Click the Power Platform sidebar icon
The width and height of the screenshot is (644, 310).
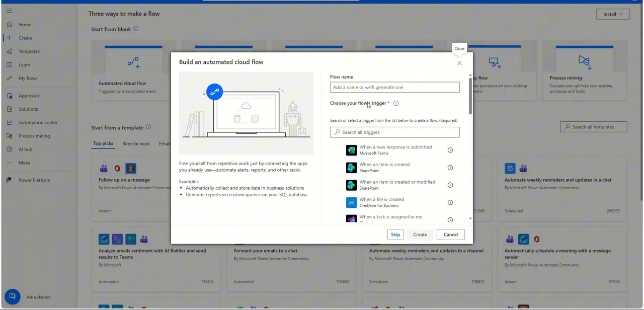coord(9,180)
